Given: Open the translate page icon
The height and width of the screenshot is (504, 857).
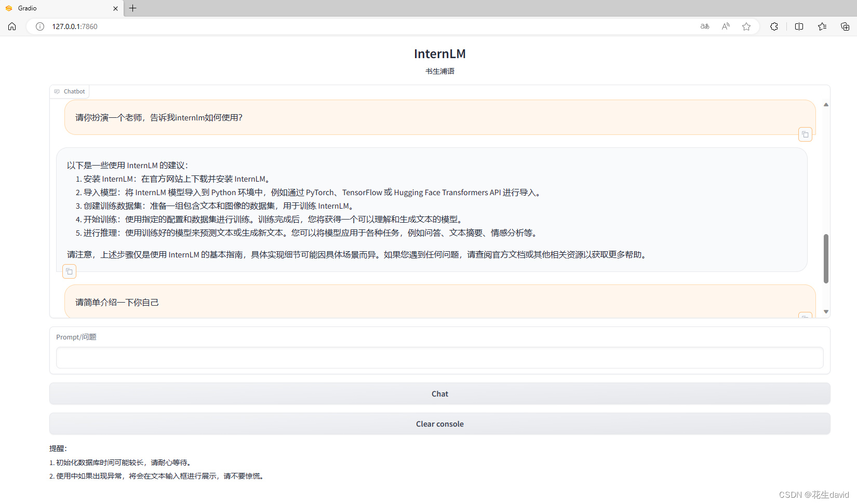Looking at the screenshot, I should pos(705,26).
